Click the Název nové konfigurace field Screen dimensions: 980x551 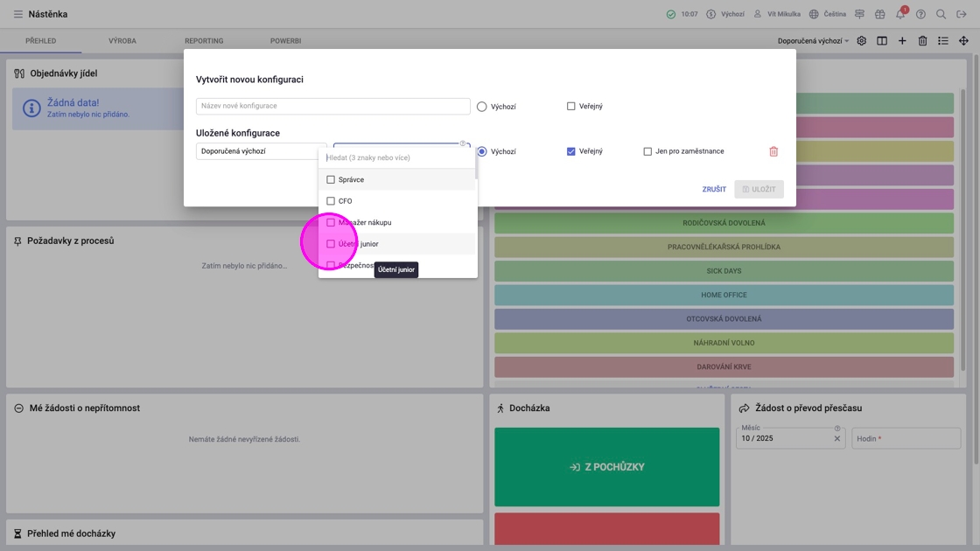(332, 106)
